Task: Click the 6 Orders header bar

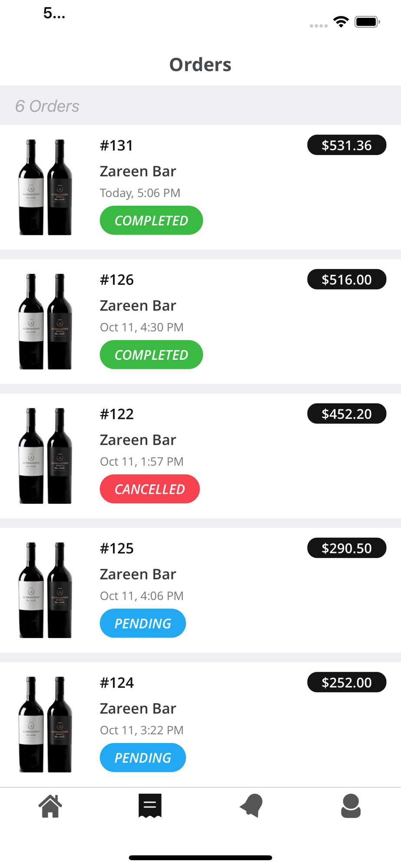Action: 200,106
